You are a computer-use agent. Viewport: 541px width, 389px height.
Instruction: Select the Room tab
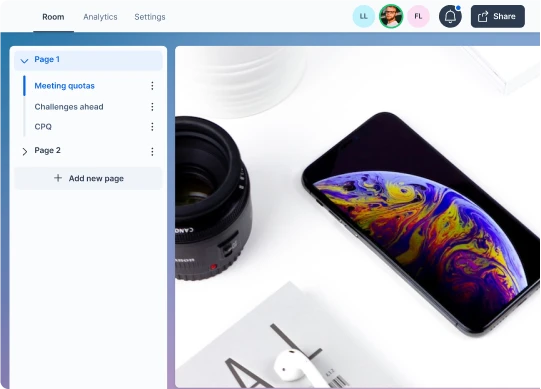(53, 17)
